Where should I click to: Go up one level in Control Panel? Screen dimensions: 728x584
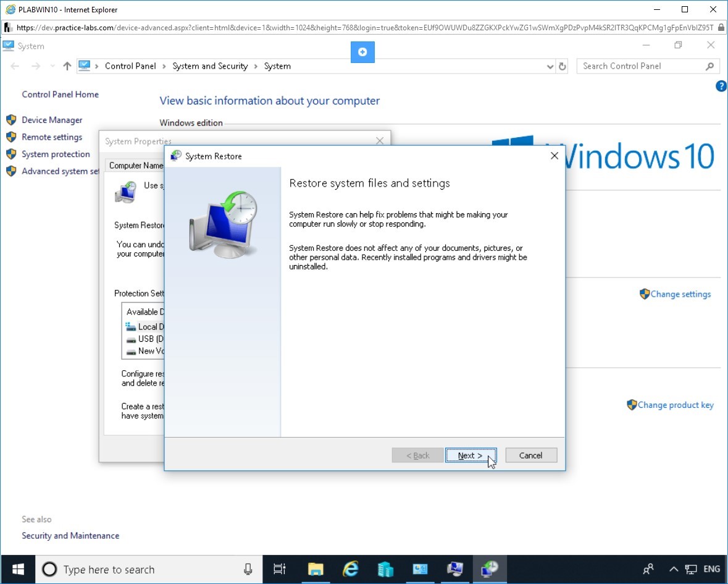(67, 66)
